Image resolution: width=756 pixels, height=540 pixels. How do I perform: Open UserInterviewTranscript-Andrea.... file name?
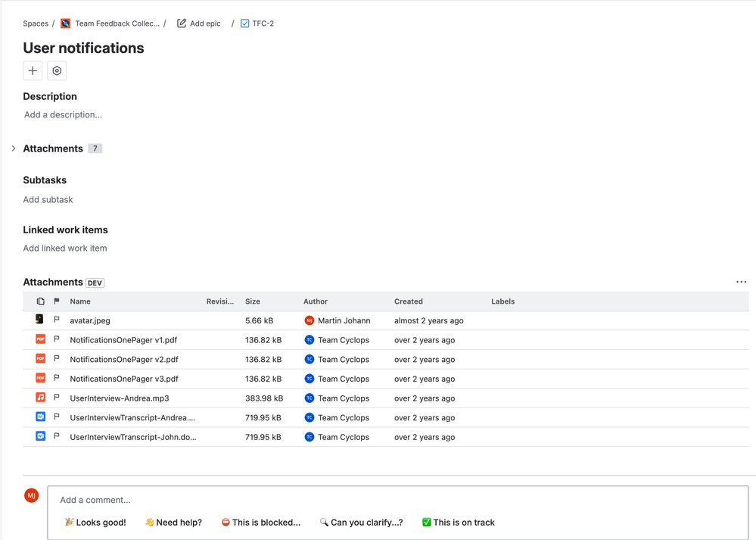coord(132,417)
